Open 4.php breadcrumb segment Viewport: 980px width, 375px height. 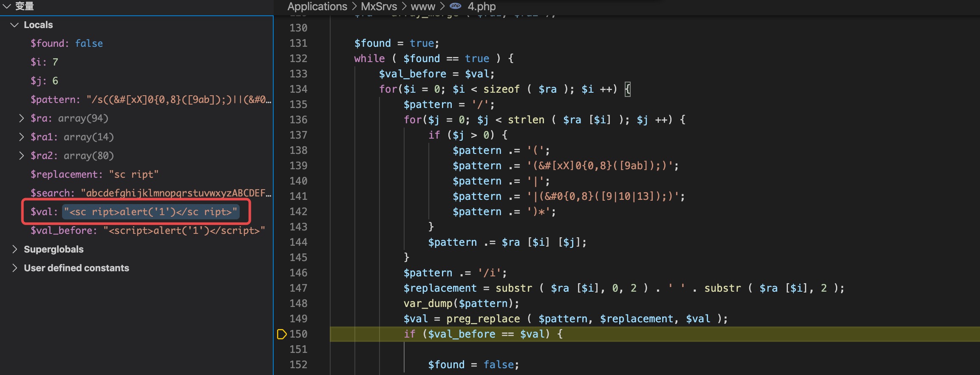click(x=482, y=6)
